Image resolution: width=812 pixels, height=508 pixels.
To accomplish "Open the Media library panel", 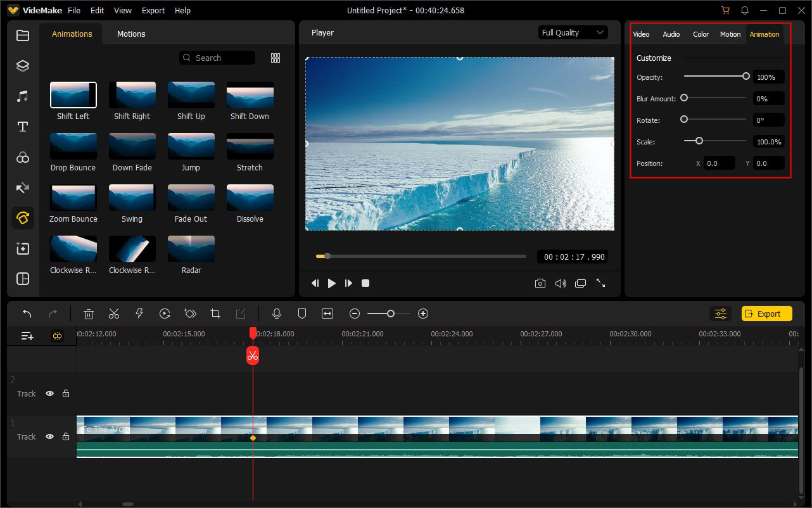I will tap(22, 35).
